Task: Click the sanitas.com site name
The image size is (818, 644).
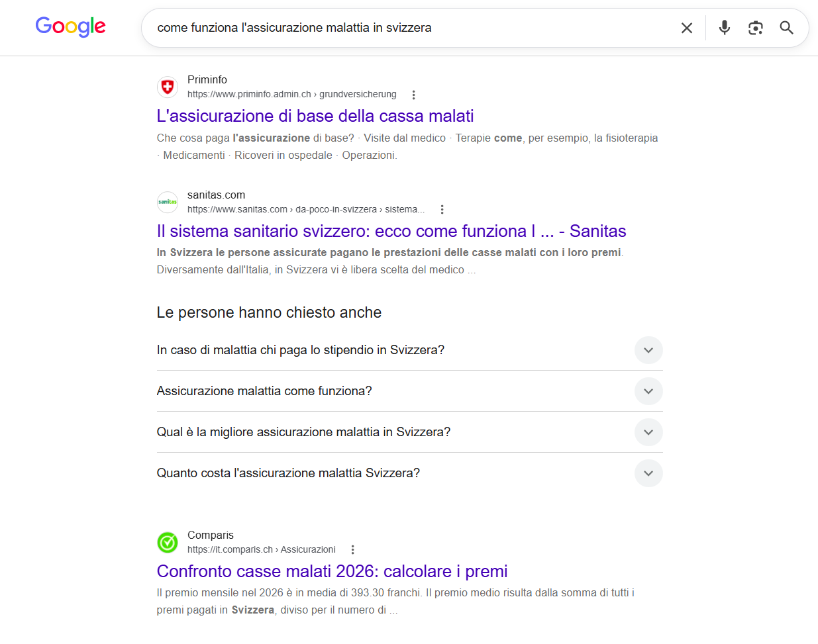Action: 216,195
